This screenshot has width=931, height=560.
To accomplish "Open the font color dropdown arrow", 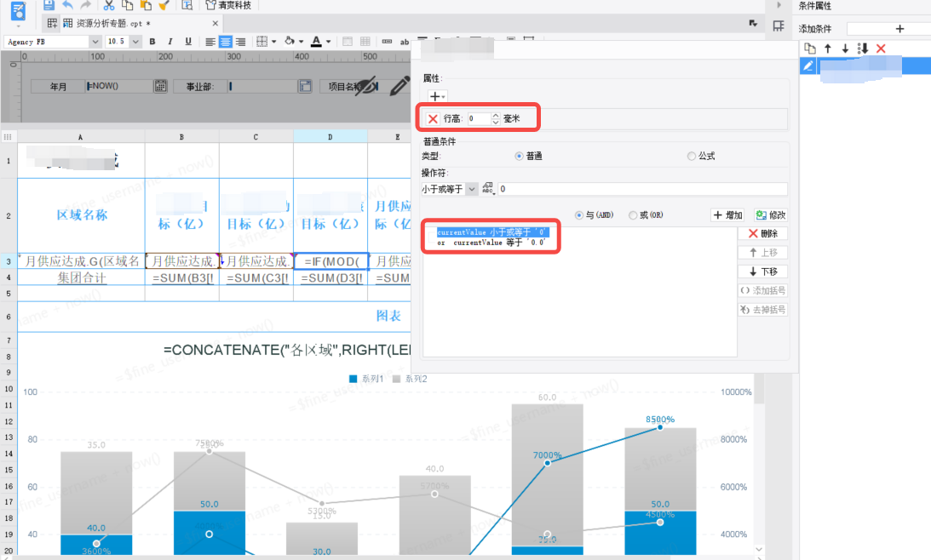I will pyautogui.click(x=328, y=42).
